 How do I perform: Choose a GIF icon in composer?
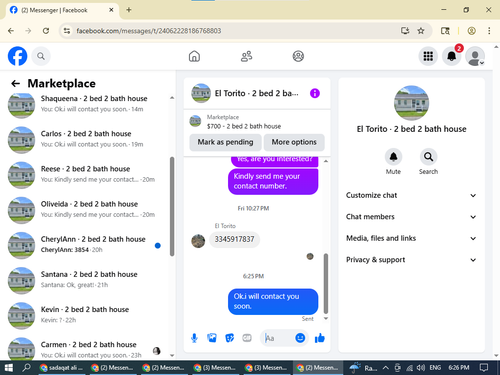click(247, 338)
